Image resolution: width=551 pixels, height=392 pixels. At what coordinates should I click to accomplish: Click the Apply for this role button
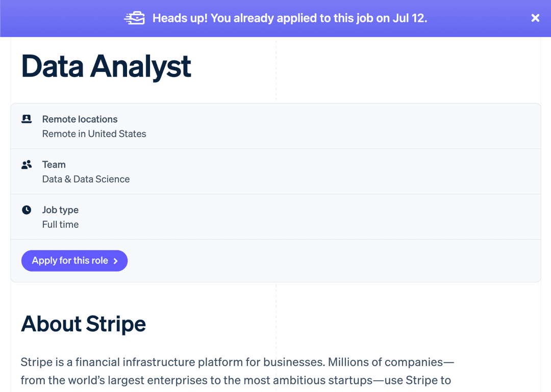[x=74, y=260]
